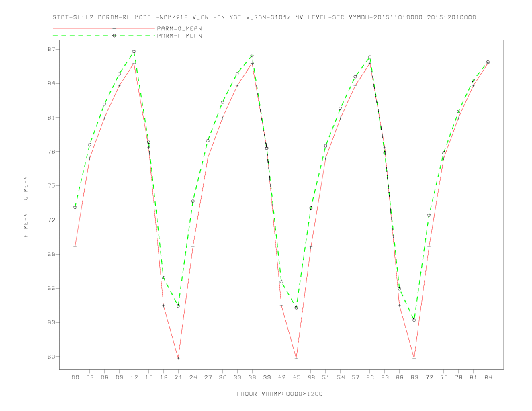Click y-axis tick label 63

point(52,322)
